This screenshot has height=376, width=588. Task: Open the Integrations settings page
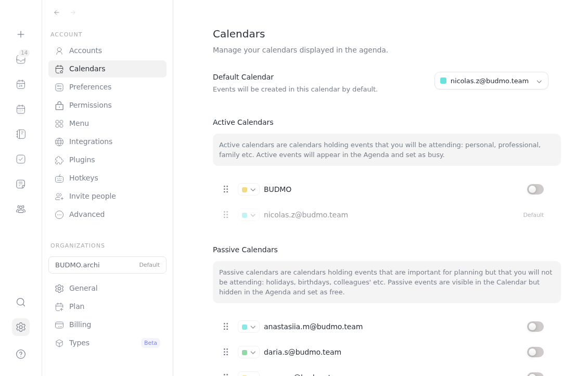click(x=91, y=141)
